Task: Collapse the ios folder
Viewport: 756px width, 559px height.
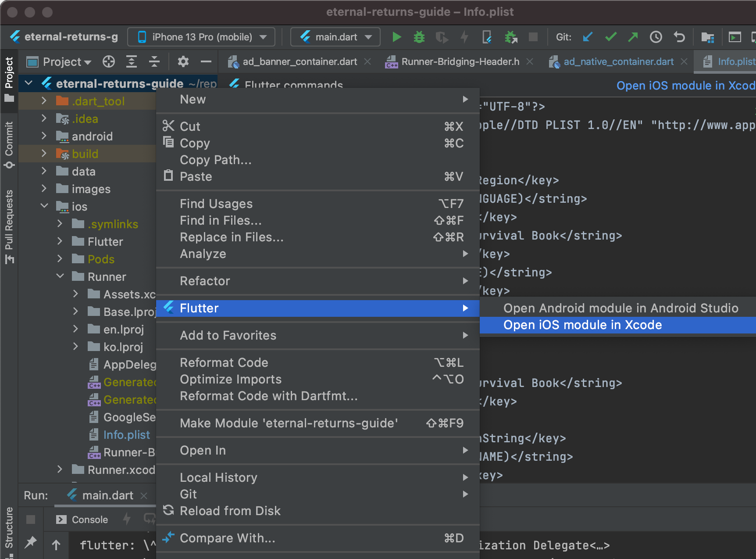Action: (x=44, y=206)
